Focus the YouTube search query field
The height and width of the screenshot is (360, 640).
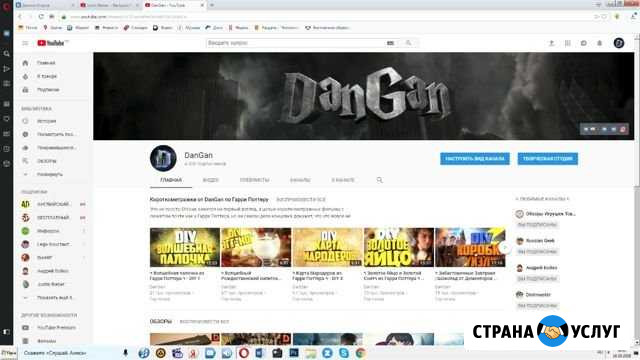pyautogui.click(x=296, y=43)
